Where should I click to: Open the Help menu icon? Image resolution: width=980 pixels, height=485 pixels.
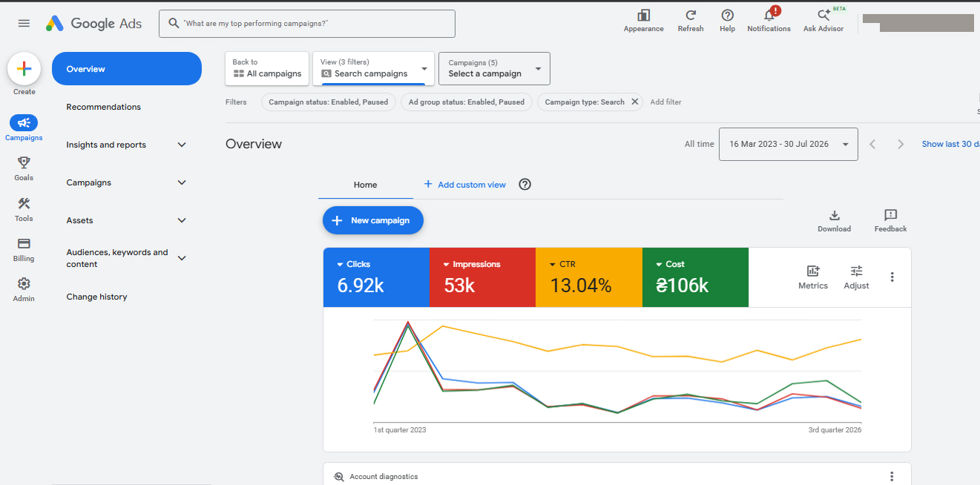pyautogui.click(x=727, y=20)
